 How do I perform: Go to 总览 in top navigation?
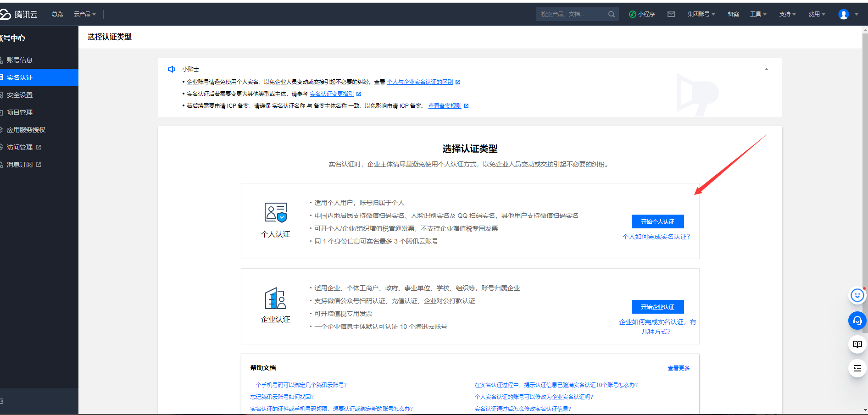[57, 14]
